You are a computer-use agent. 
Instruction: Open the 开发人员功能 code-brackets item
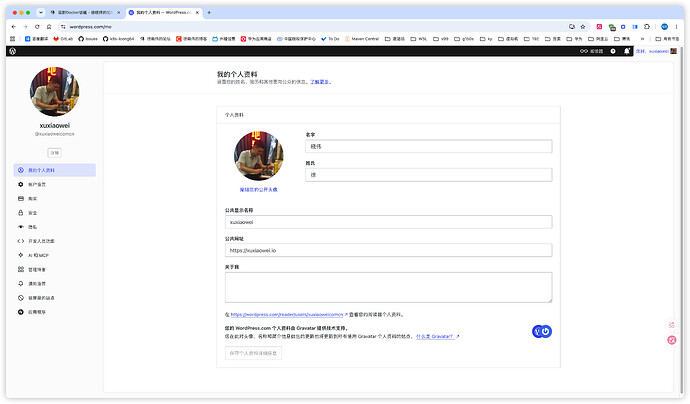(x=55, y=241)
